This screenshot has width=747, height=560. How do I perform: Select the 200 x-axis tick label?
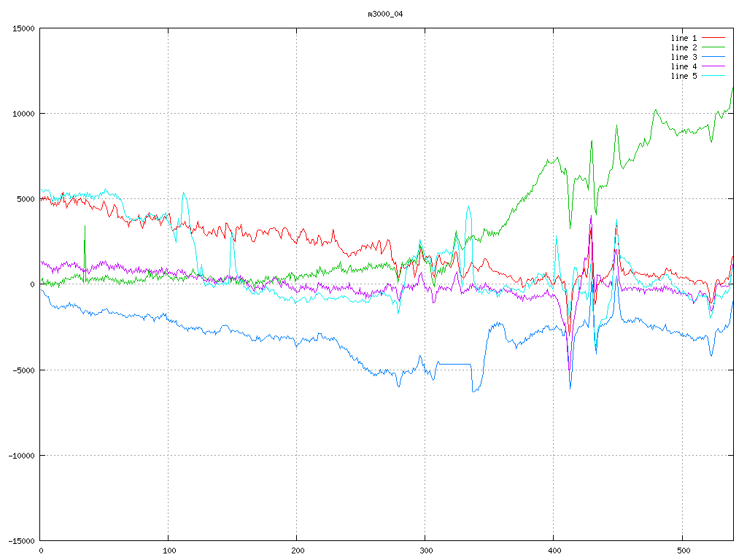(x=297, y=551)
